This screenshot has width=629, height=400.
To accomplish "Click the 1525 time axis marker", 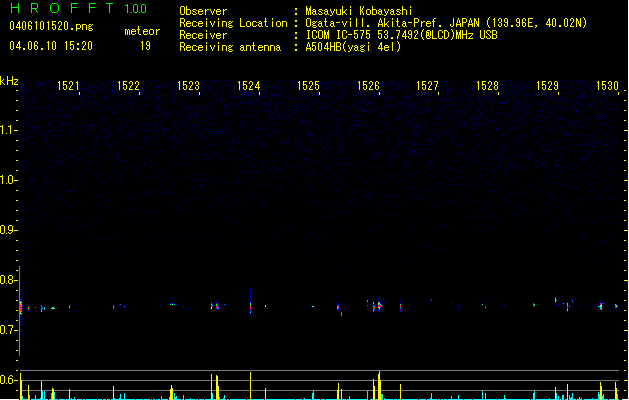I will pyautogui.click(x=308, y=86).
